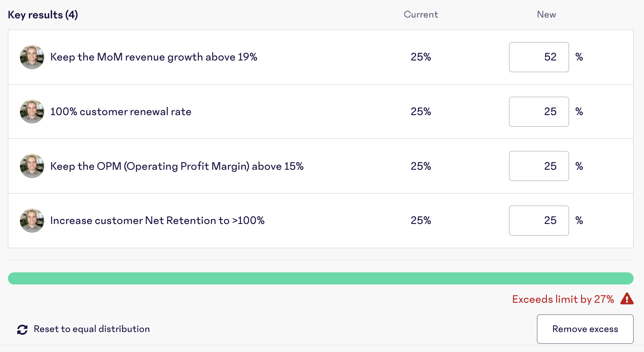Select "Keep the MoM revenue growth above 19%"
Screen dimensions: 644x352
pos(154,57)
